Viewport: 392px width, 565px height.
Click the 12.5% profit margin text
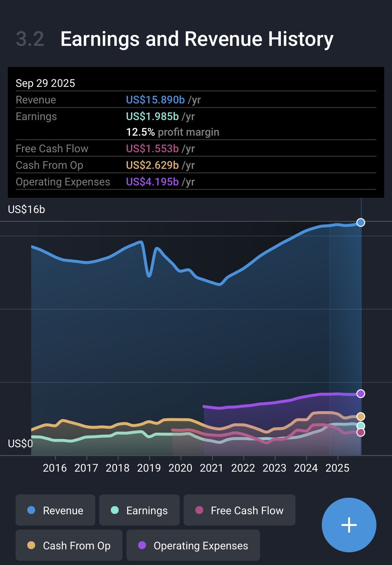coord(172,132)
